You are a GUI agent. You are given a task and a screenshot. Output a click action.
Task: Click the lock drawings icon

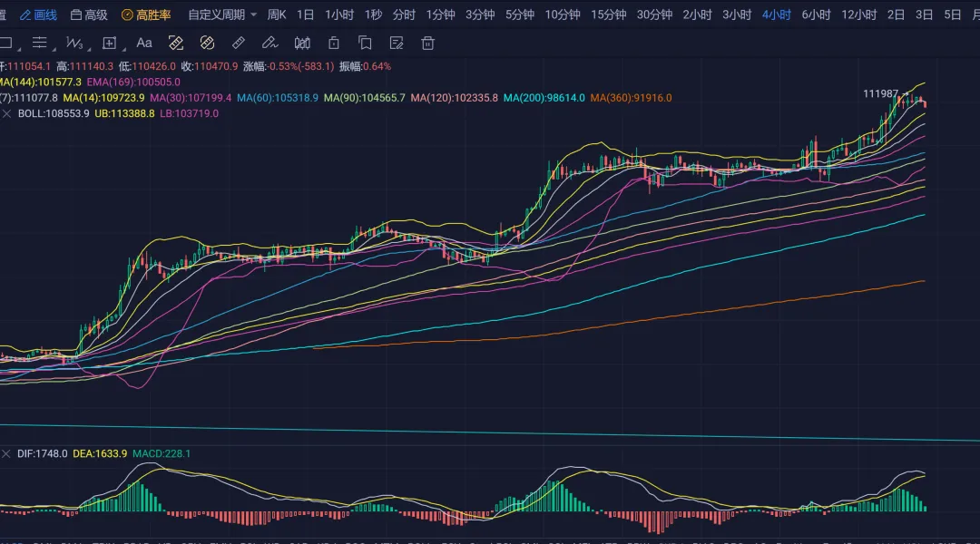pyautogui.click(x=334, y=43)
